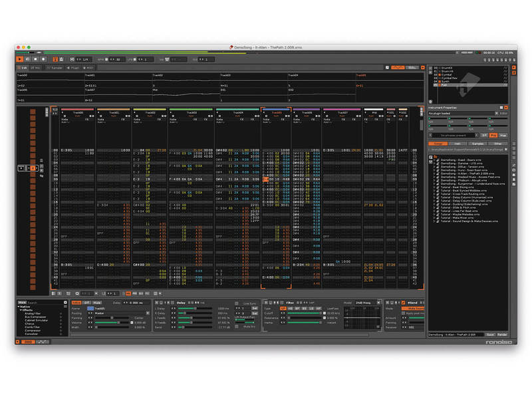Screen dimensions: 532x399
Task: Switch to the Sampler tab
Action: tap(56, 68)
